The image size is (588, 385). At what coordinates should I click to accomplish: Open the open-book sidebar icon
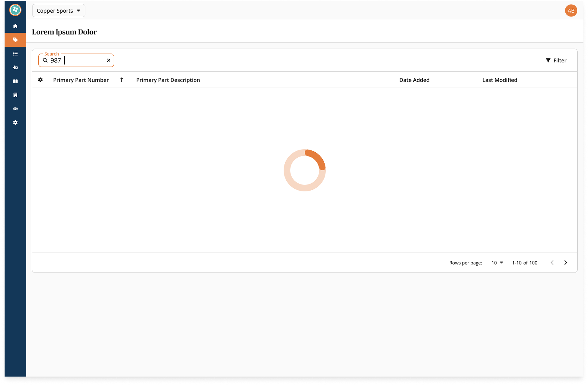[15, 81]
